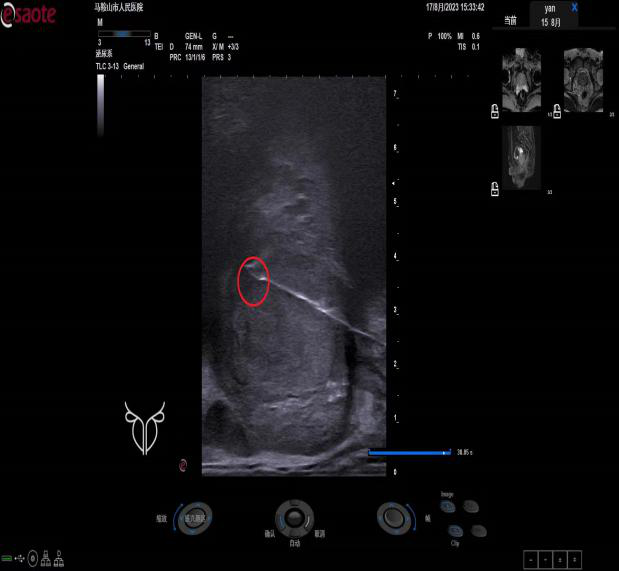Toggle the lock on the sagittal MRI thumbnail

click(495, 187)
